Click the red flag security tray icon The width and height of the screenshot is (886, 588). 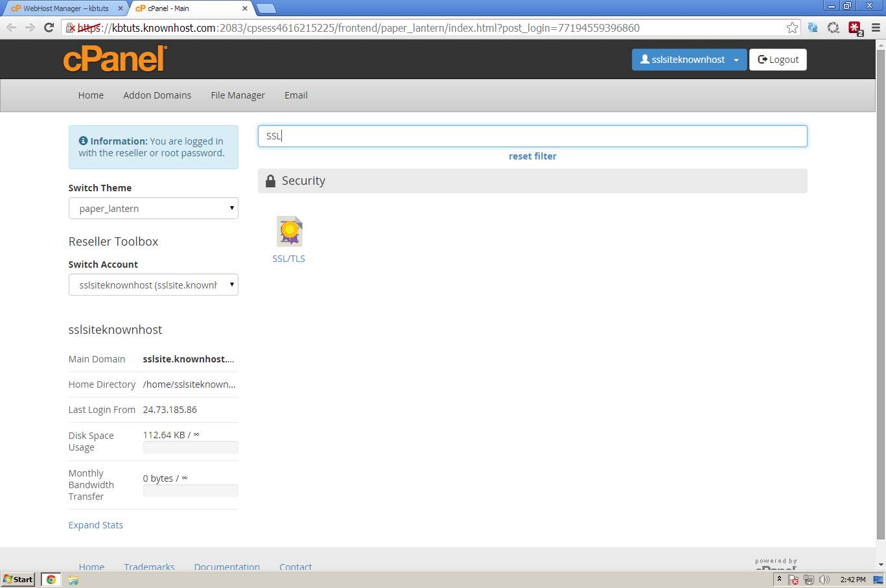pyautogui.click(x=793, y=580)
